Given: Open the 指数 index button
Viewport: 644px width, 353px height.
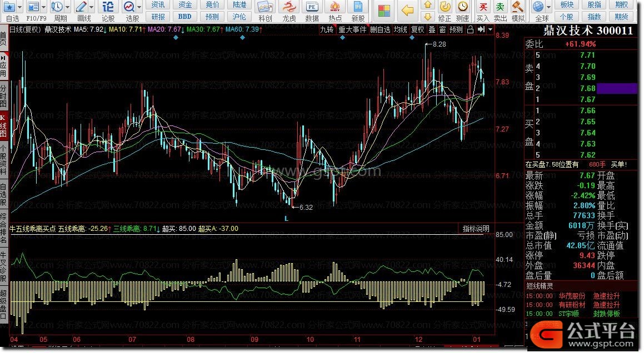Looking at the screenshot, I should point(595,17).
